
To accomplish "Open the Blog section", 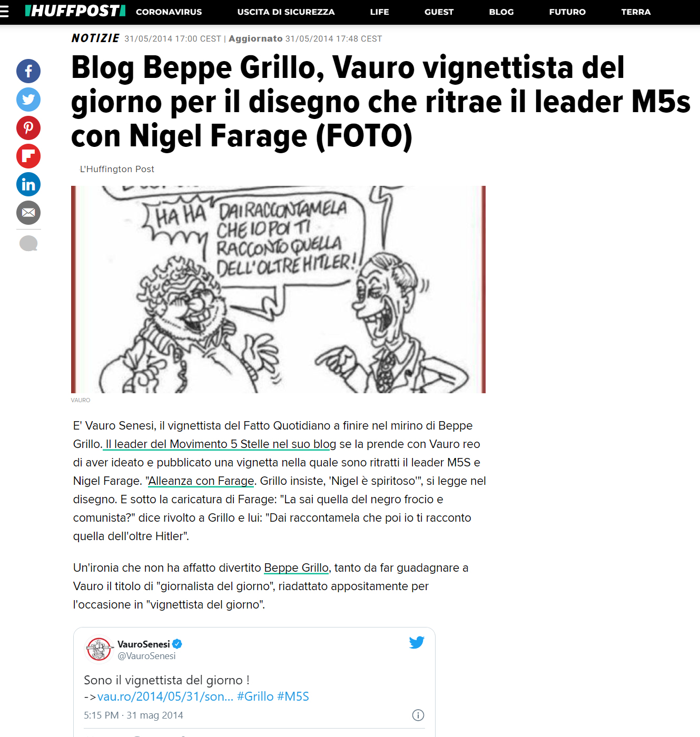I will point(501,12).
